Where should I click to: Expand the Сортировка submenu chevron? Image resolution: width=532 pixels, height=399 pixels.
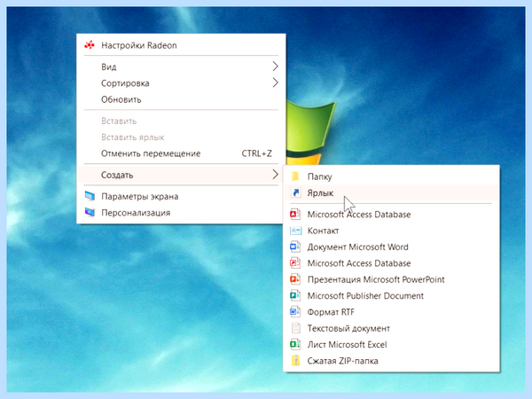click(275, 82)
